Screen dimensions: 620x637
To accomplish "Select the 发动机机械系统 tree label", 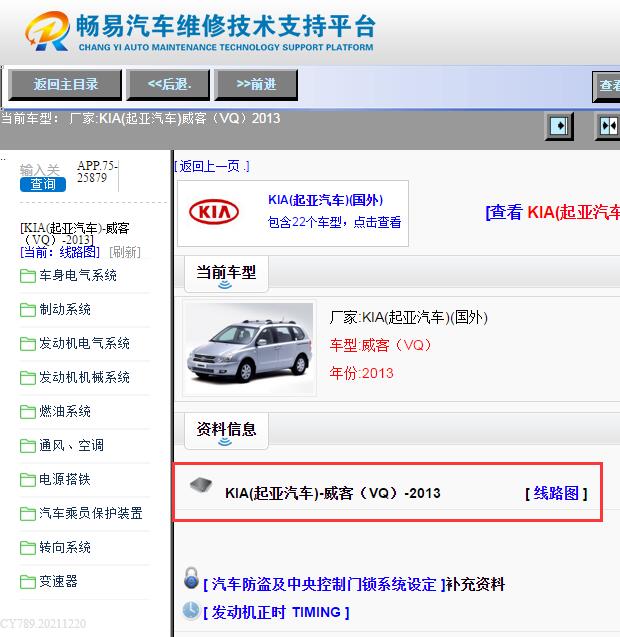I will tap(85, 377).
